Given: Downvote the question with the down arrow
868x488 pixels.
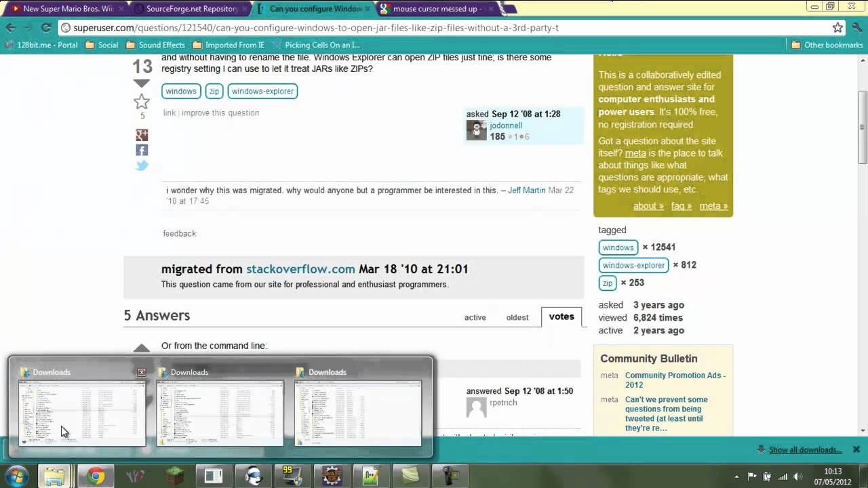Looking at the screenshot, I should (x=142, y=83).
